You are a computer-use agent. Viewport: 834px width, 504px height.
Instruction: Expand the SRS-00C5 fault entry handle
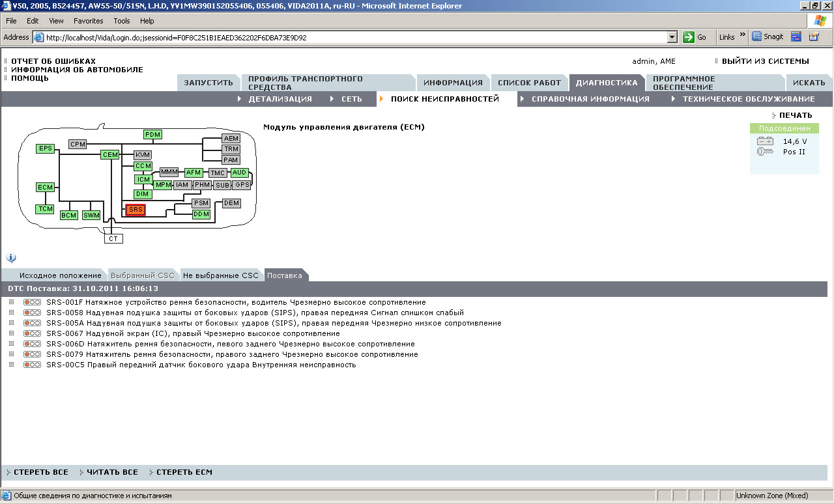[11, 365]
